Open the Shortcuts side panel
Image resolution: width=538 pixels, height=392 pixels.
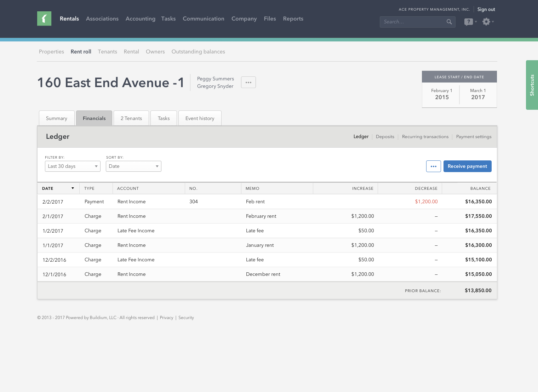(532, 85)
